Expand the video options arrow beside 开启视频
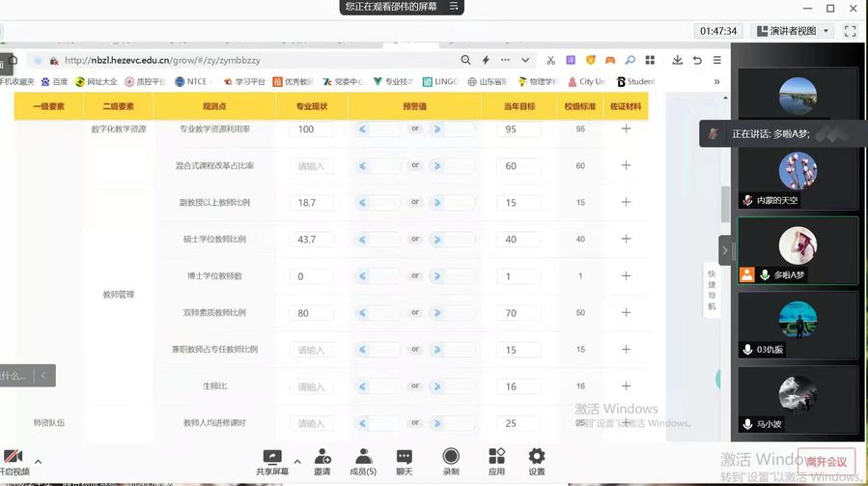The width and height of the screenshot is (868, 486). 38,461
